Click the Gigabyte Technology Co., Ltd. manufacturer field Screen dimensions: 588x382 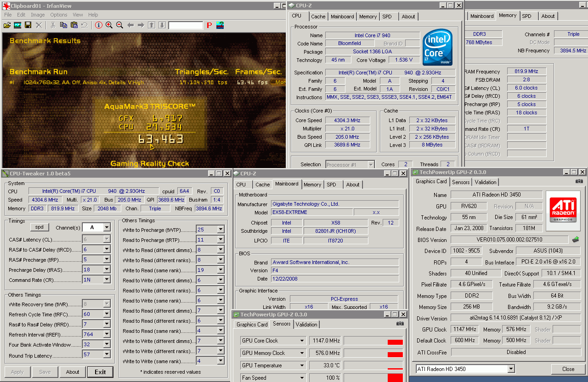tap(335, 204)
